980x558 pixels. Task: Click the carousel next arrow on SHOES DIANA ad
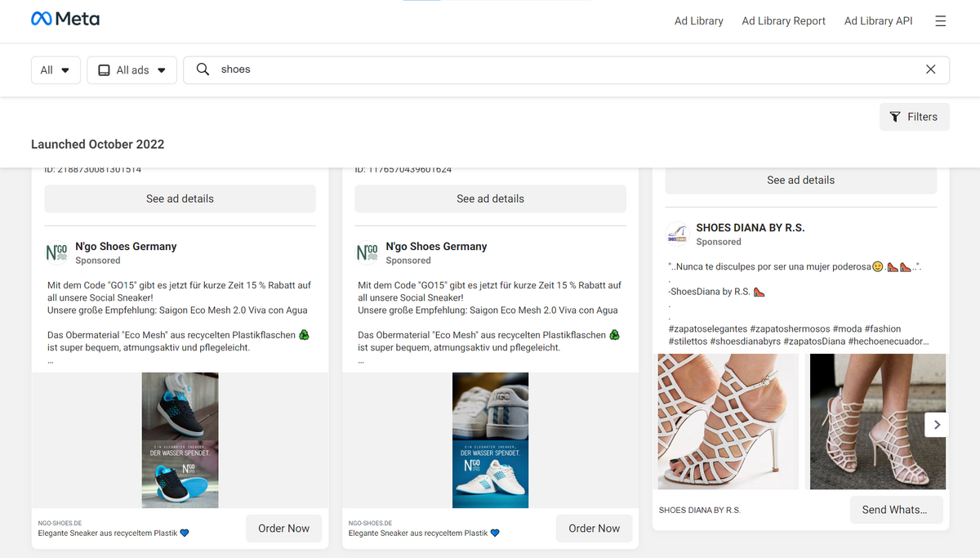pyautogui.click(x=936, y=424)
